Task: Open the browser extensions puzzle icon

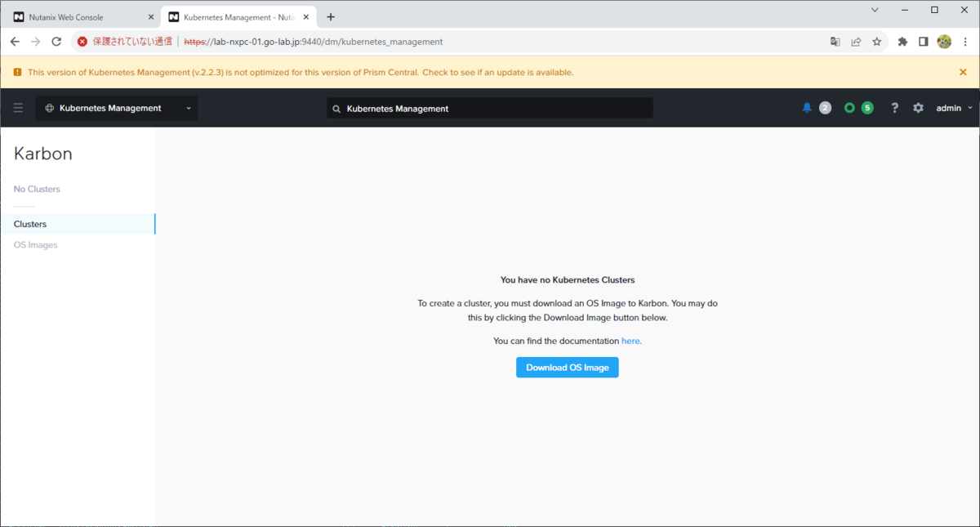Action: [902, 42]
